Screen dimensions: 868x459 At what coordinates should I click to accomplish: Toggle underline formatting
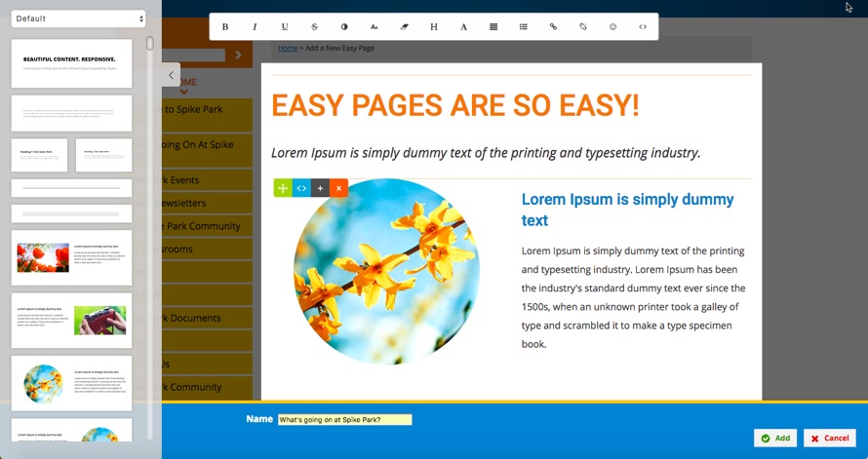point(285,27)
